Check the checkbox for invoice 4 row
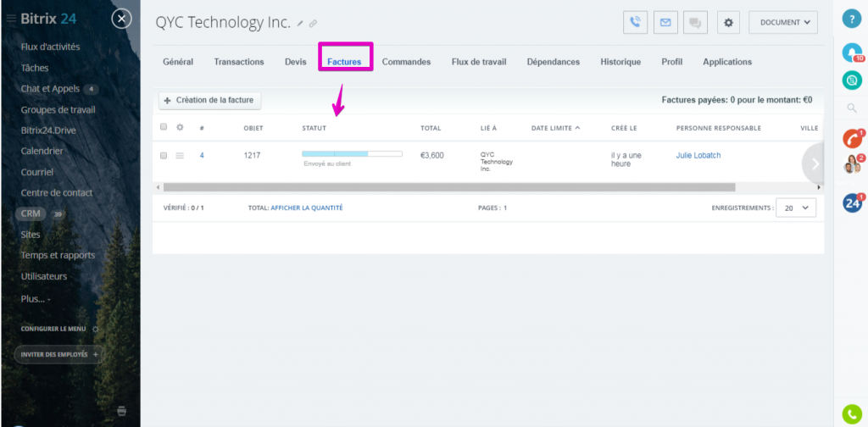The image size is (868, 427). pyautogui.click(x=164, y=156)
